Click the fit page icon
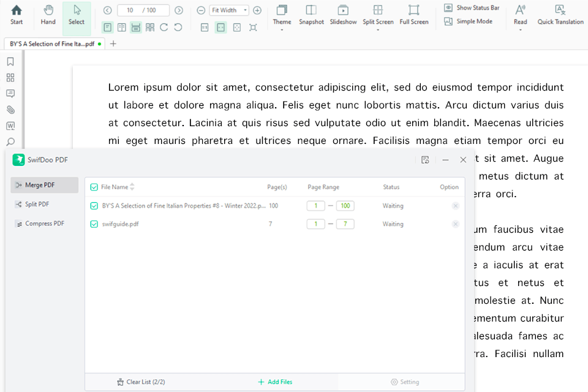Viewport: 588px width, 392px height. click(x=237, y=28)
